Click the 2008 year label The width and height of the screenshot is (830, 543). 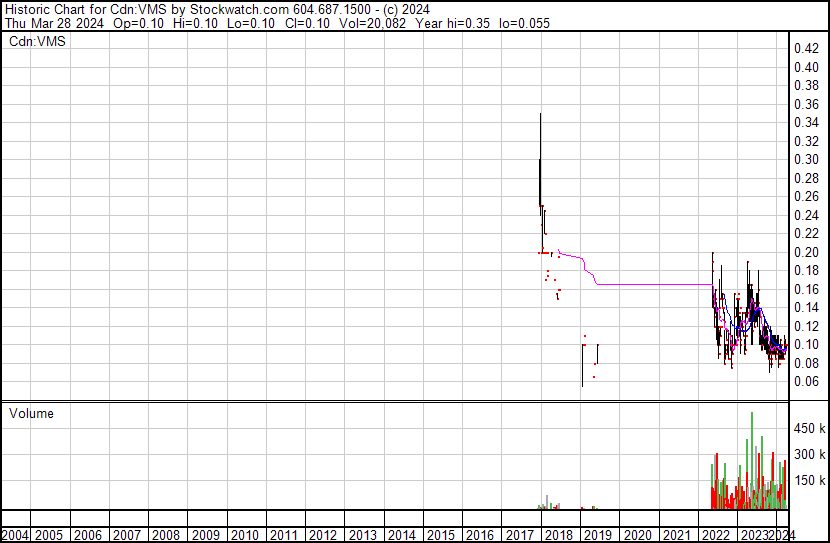tap(166, 535)
